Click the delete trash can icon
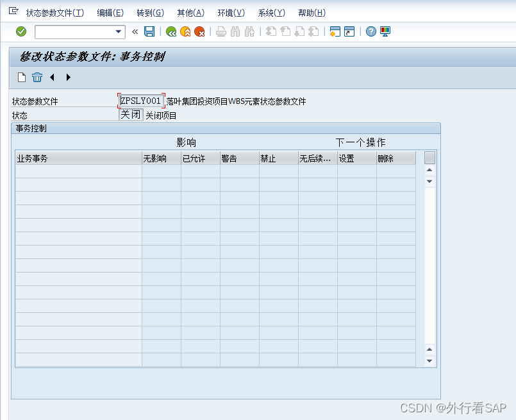This screenshot has width=516, height=420. point(37,78)
